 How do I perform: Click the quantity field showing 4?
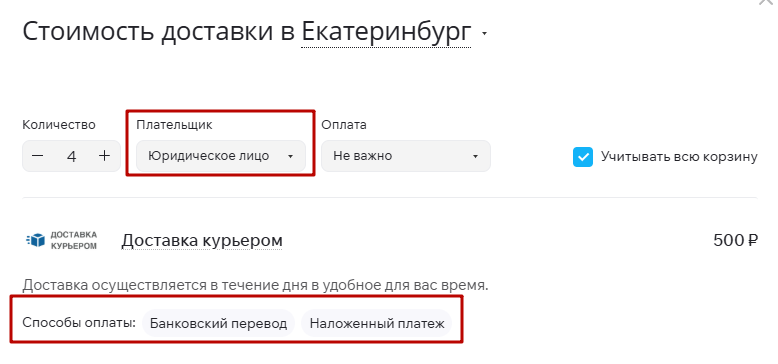point(71,156)
